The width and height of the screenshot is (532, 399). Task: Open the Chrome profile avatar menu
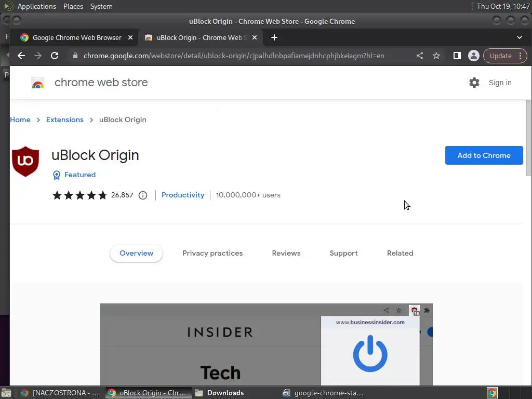(x=474, y=56)
